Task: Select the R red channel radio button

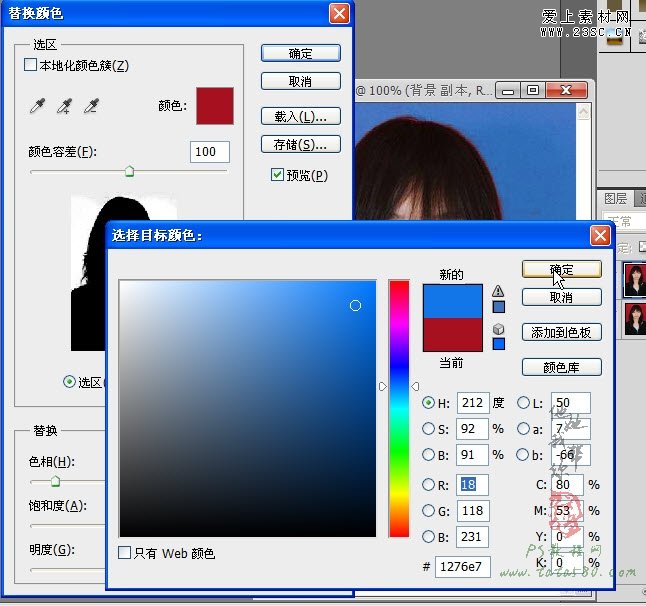Action: pos(429,484)
